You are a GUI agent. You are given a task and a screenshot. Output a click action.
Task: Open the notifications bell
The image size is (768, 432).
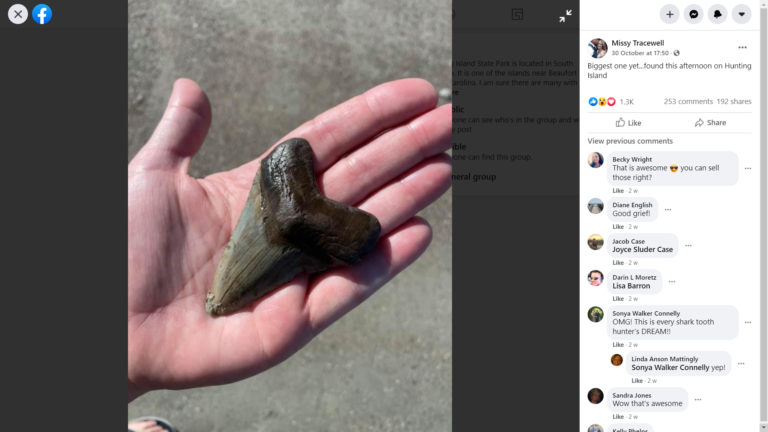[718, 14]
